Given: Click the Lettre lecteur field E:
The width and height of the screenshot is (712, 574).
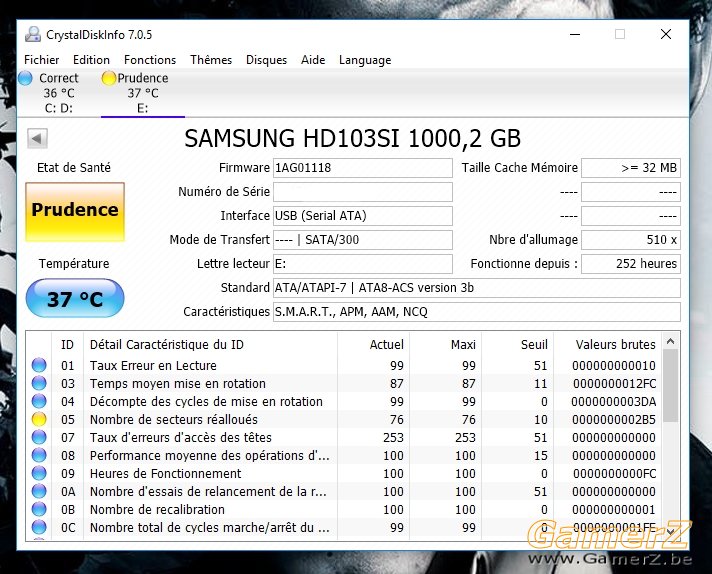Looking at the screenshot, I should coord(362,264).
